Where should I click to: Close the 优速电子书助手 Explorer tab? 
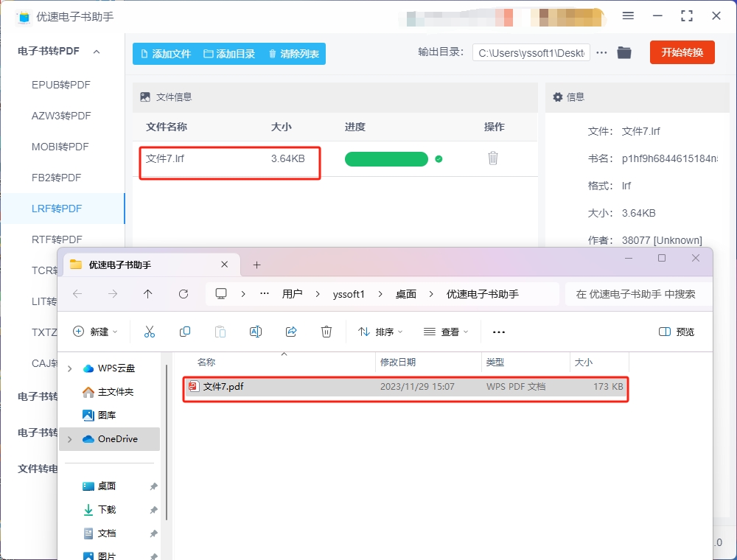coord(225,265)
